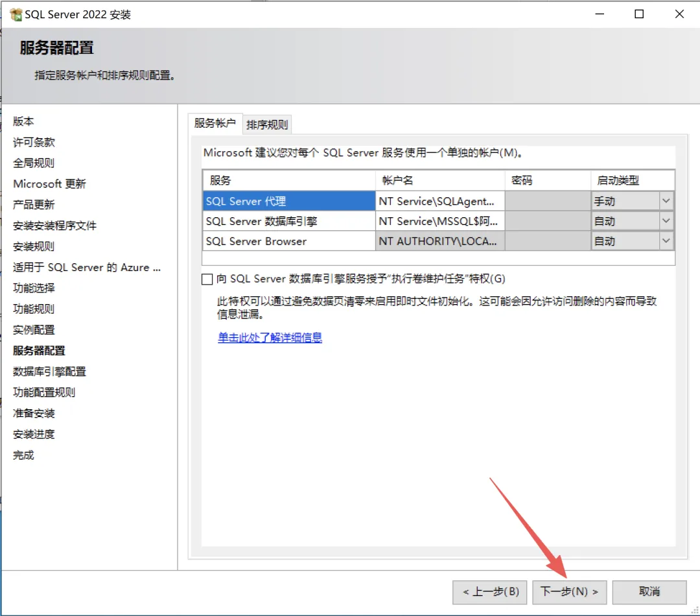Click 适用于 SQL Server 的 Azure step
The height and width of the screenshot is (616, 700).
87,267
